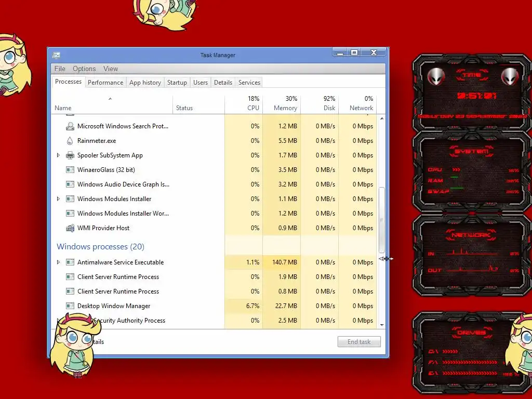Click the TIME widget clock display
The width and height of the screenshot is (532, 399).
pos(476,96)
